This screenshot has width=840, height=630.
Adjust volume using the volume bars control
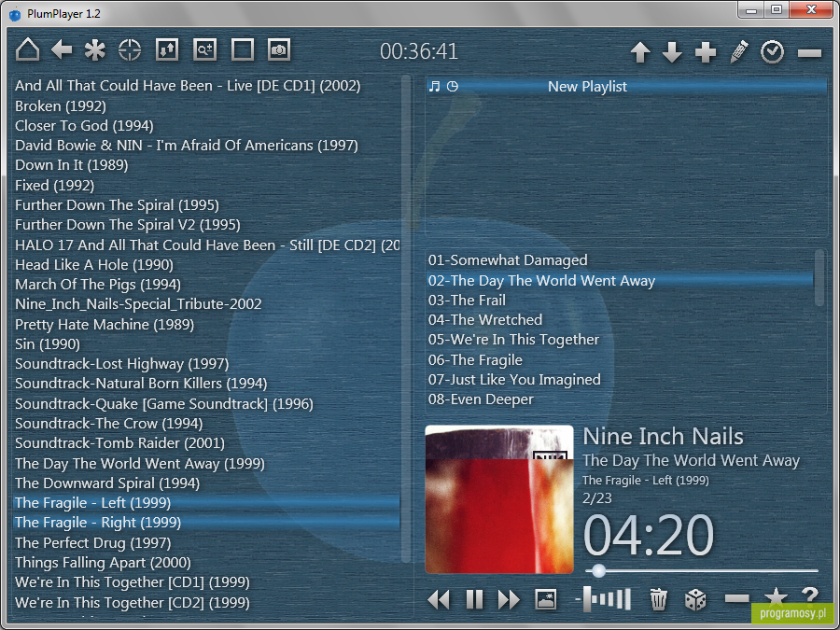coord(604,599)
